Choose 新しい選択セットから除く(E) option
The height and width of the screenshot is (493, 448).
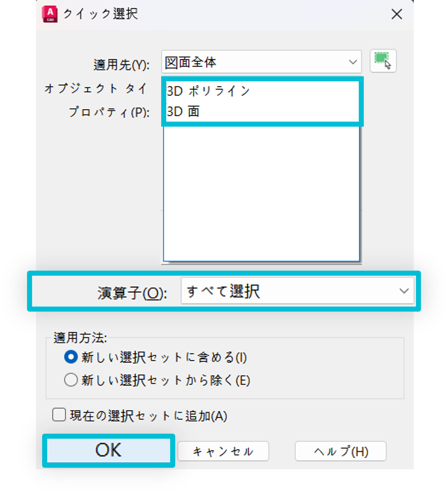71,380
